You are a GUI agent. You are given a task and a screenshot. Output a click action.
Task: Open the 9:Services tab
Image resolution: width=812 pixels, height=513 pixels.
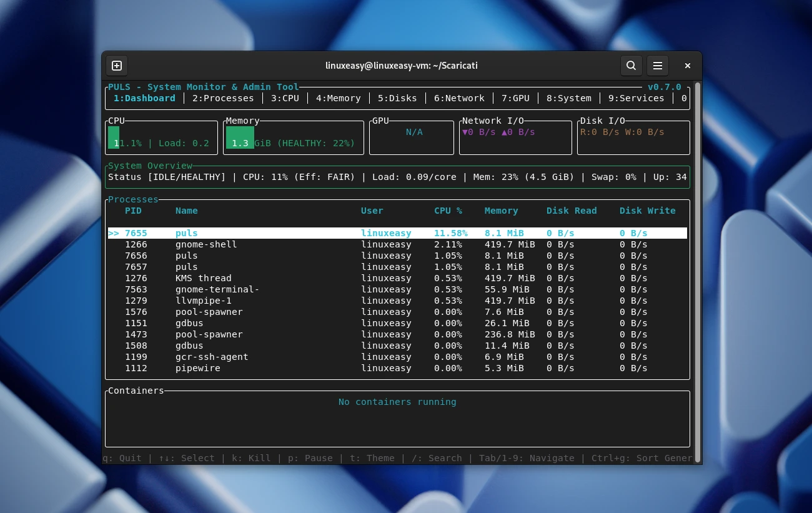pyautogui.click(x=636, y=98)
